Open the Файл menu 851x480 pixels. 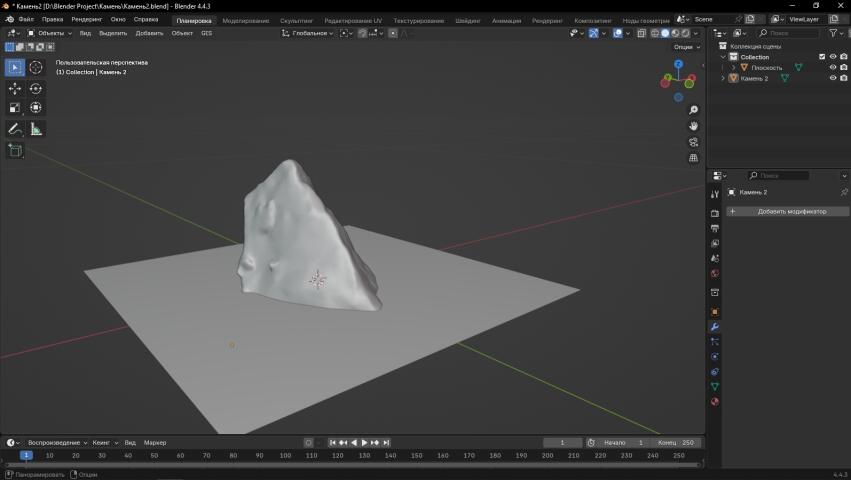pos(26,20)
